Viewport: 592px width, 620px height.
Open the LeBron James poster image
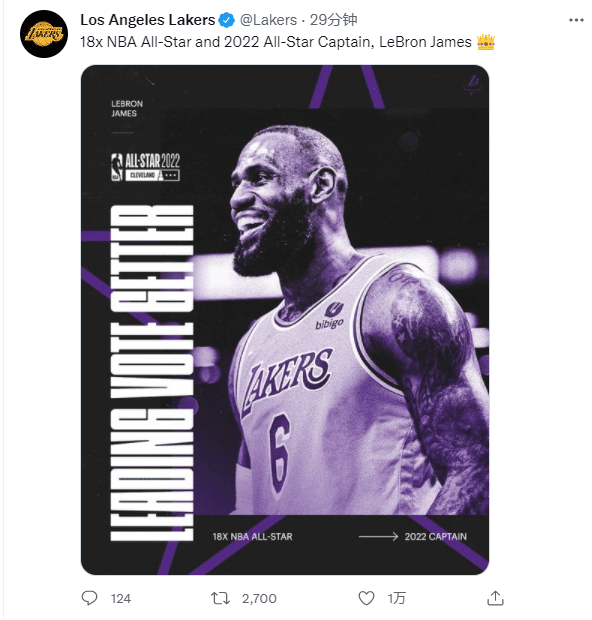pyautogui.click(x=285, y=319)
